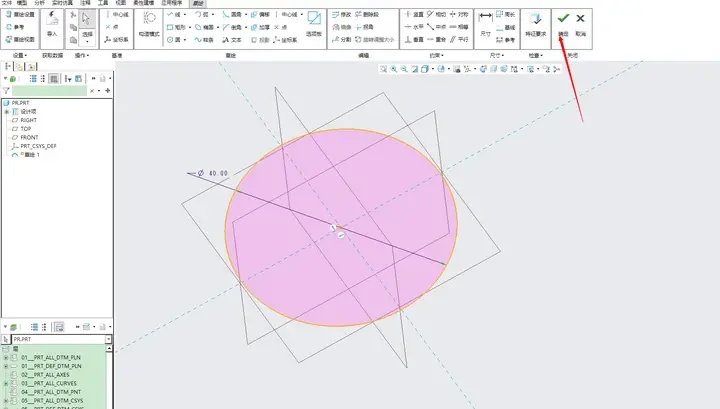The width and height of the screenshot is (720, 409).
Task: Expand the 01__PRT_ALL_DTM_PLN layer
Action: coord(6,358)
